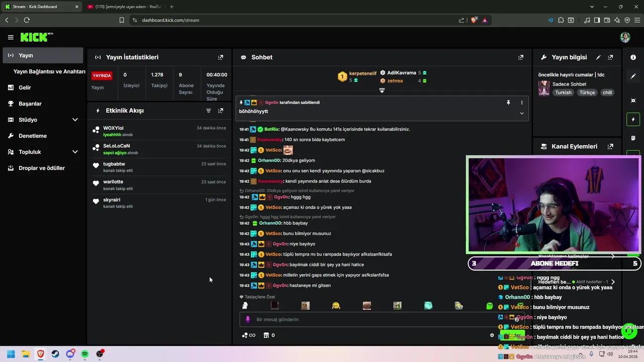
Task: Click the Sadece Sohbet category thumbnail
Action: point(544,88)
